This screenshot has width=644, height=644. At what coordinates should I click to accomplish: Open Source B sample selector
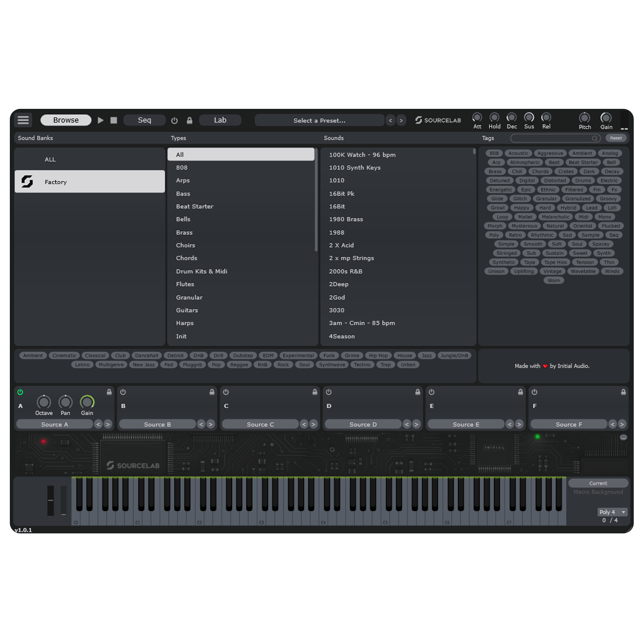click(157, 424)
